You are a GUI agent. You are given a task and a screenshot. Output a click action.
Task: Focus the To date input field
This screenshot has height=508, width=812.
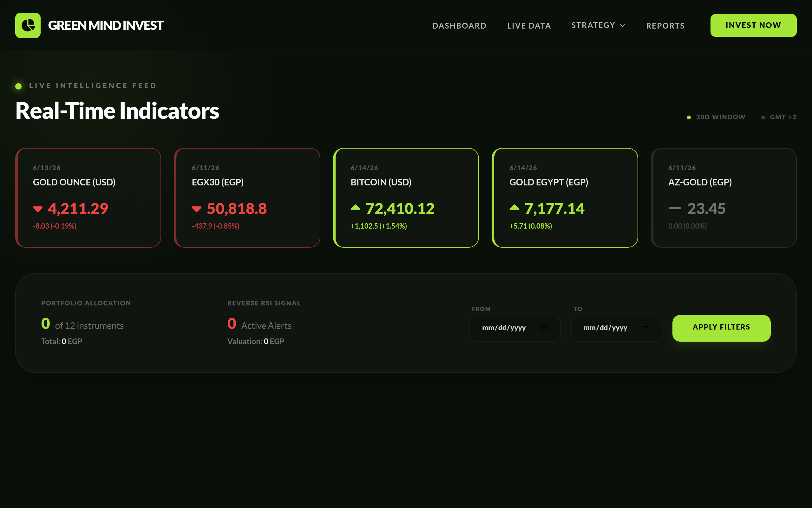pyautogui.click(x=616, y=328)
